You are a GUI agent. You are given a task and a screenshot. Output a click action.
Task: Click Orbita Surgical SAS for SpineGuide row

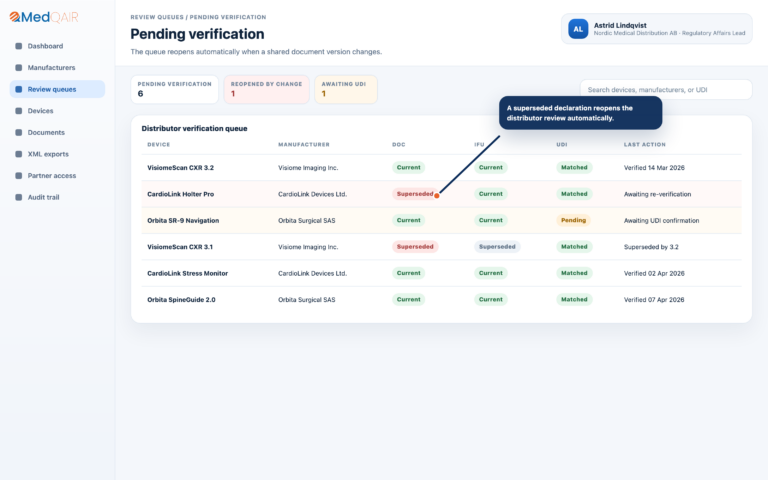click(307, 300)
